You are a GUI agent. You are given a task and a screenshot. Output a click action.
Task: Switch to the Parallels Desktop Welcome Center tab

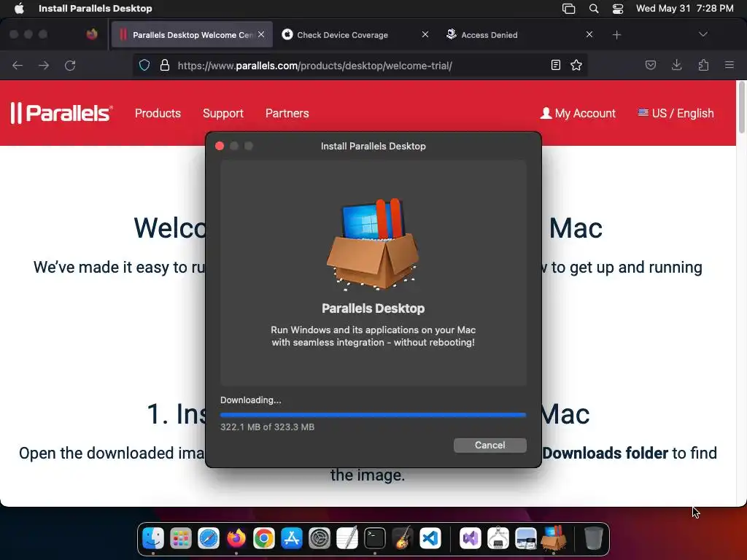(192, 35)
